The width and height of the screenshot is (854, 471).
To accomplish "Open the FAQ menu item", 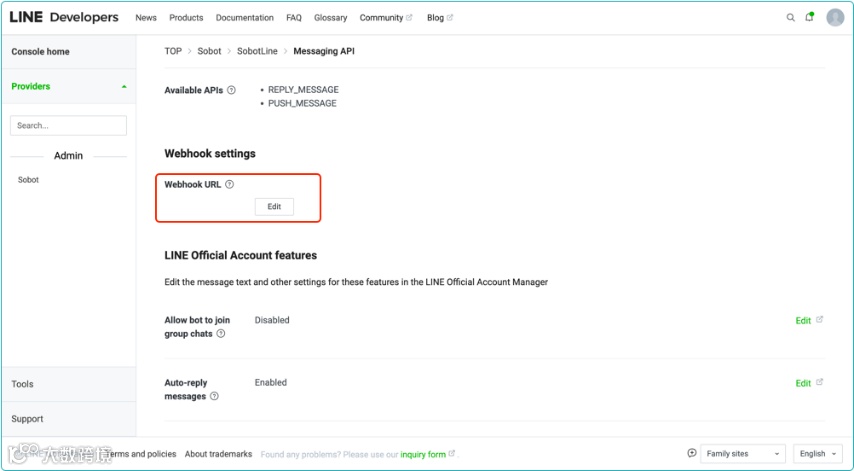I will point(294,18).
